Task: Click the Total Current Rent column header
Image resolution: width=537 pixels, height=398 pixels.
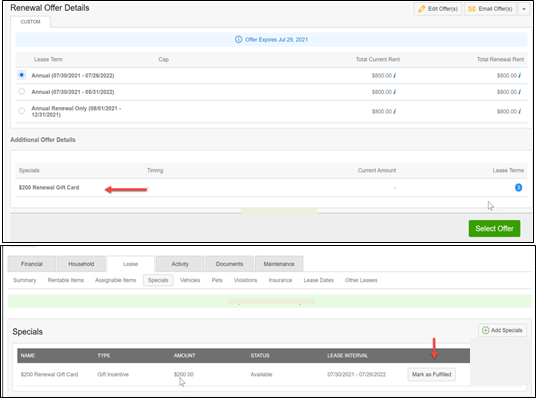Action: pos(378,59)
